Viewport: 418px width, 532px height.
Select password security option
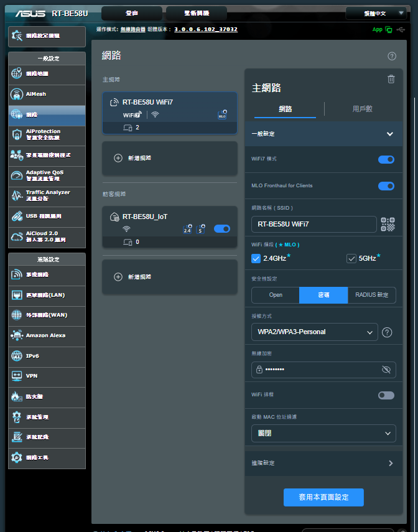click(x=323, y=295)
